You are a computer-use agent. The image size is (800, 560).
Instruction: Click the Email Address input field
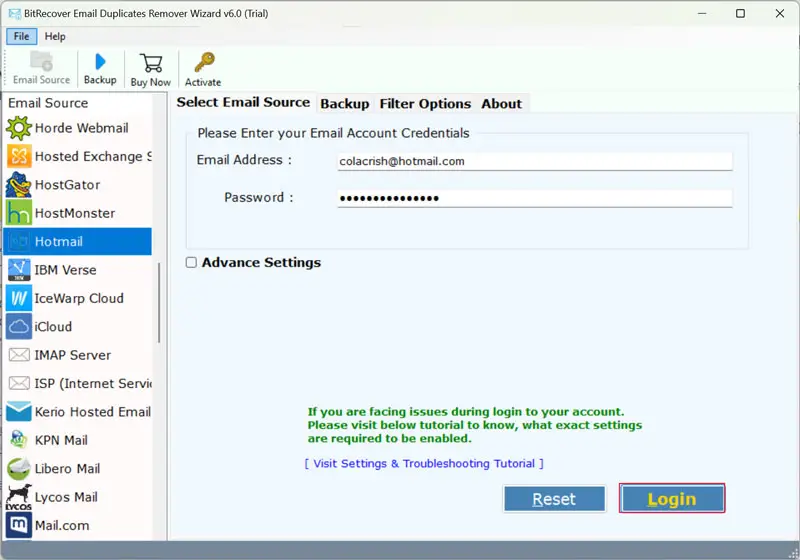coord(535,161)
